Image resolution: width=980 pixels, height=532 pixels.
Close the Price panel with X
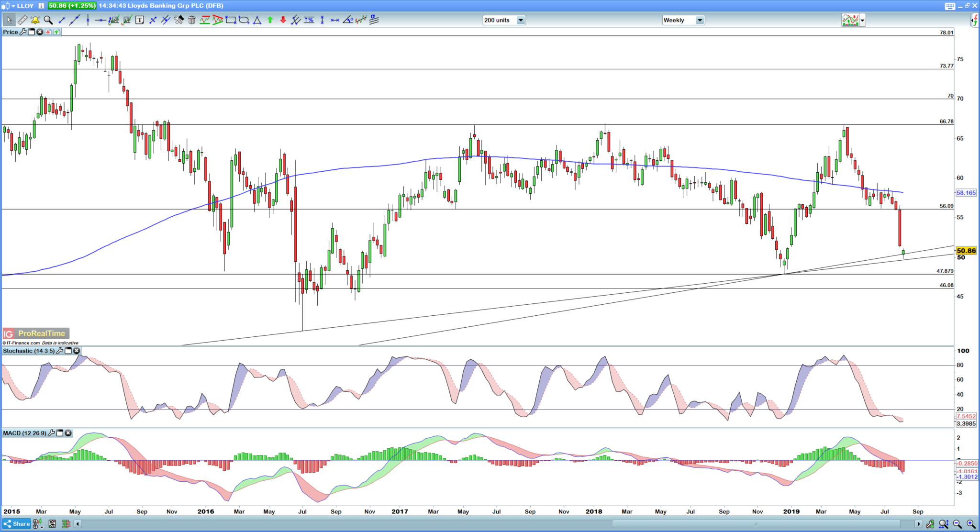click(40, 32)
